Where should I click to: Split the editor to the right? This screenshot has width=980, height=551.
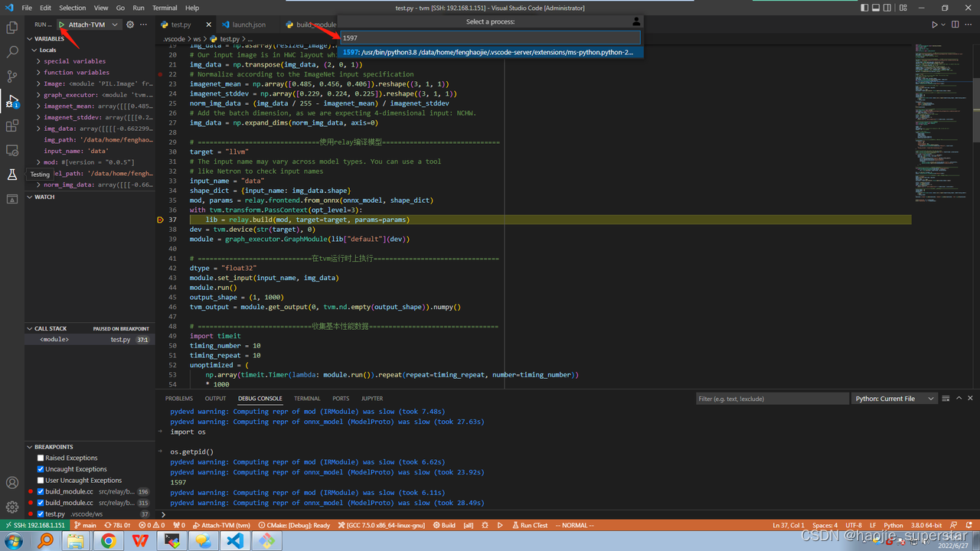point(955,24)
